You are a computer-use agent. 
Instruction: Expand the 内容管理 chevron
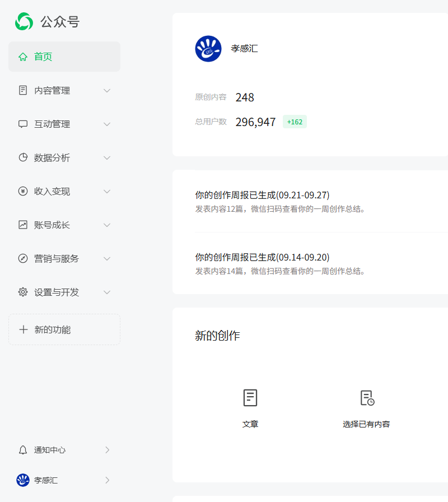[x=107, y=91]
